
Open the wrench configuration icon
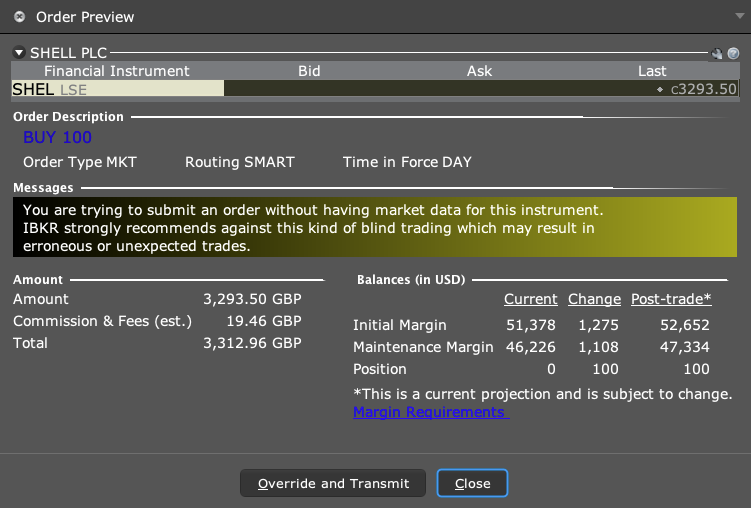717,54
